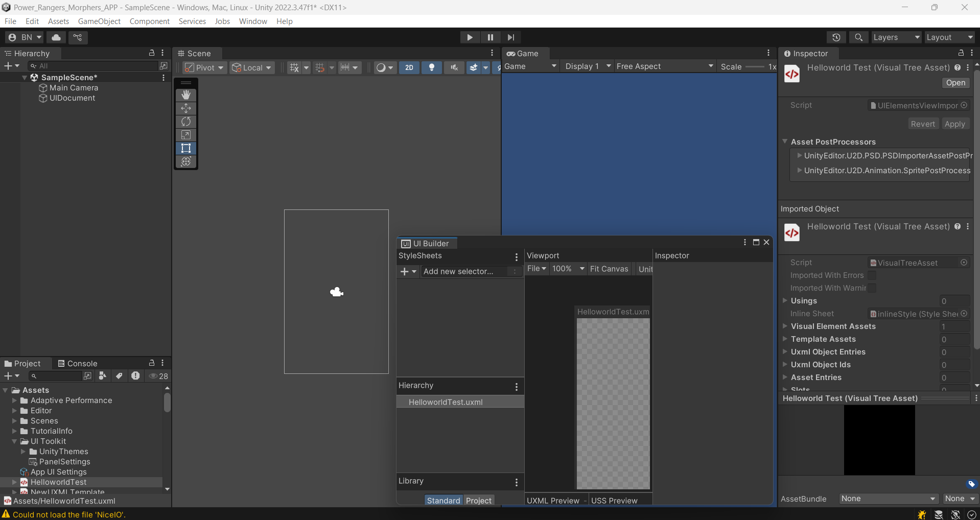Open the GameObject menu
980x520 pixels.
coord(99,21)
